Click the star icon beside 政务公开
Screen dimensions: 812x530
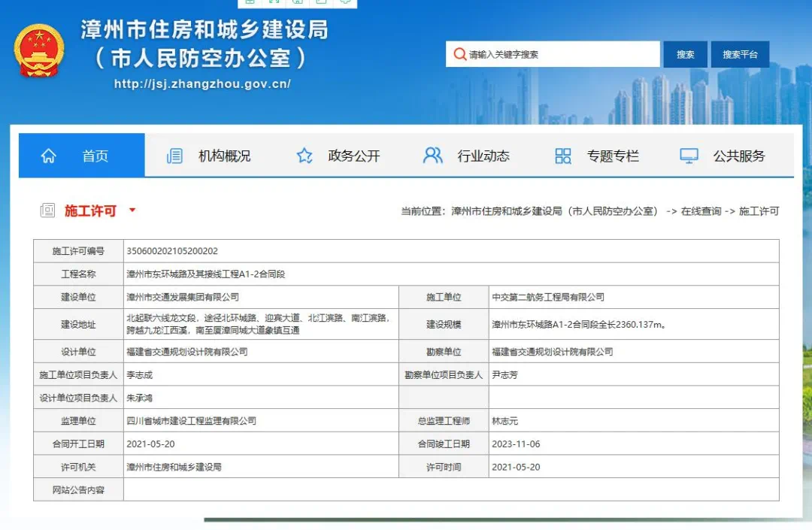[x=304, y=156]
